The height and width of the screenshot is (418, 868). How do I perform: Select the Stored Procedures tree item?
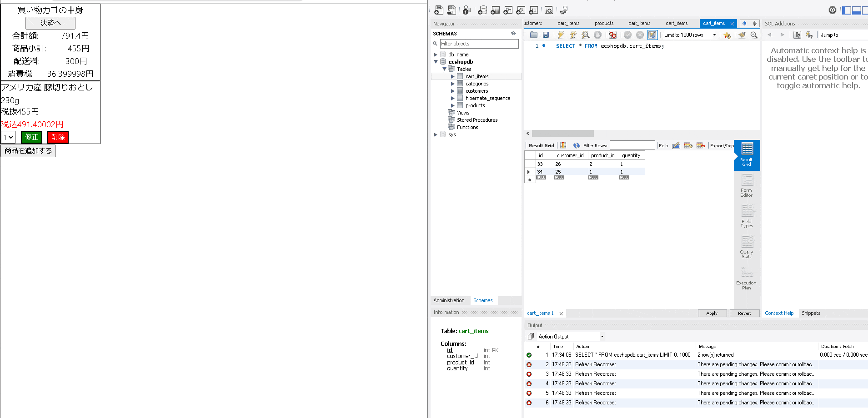tap(477, 120)
